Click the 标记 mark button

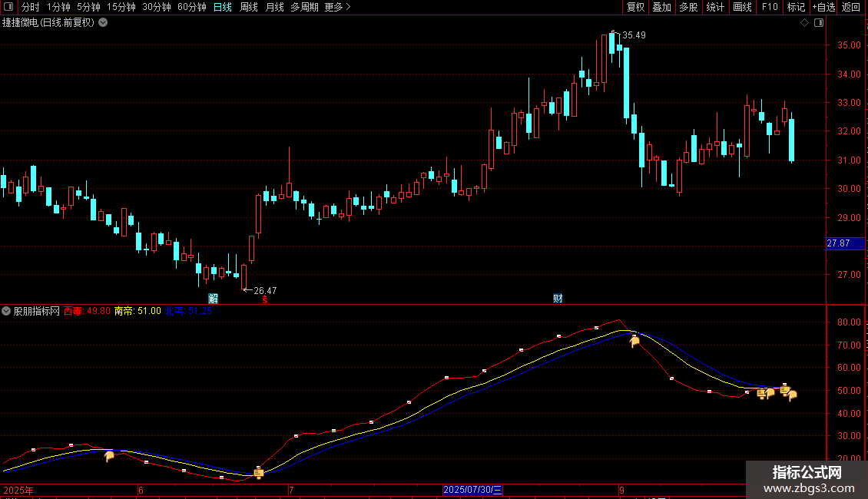[796, 7]
